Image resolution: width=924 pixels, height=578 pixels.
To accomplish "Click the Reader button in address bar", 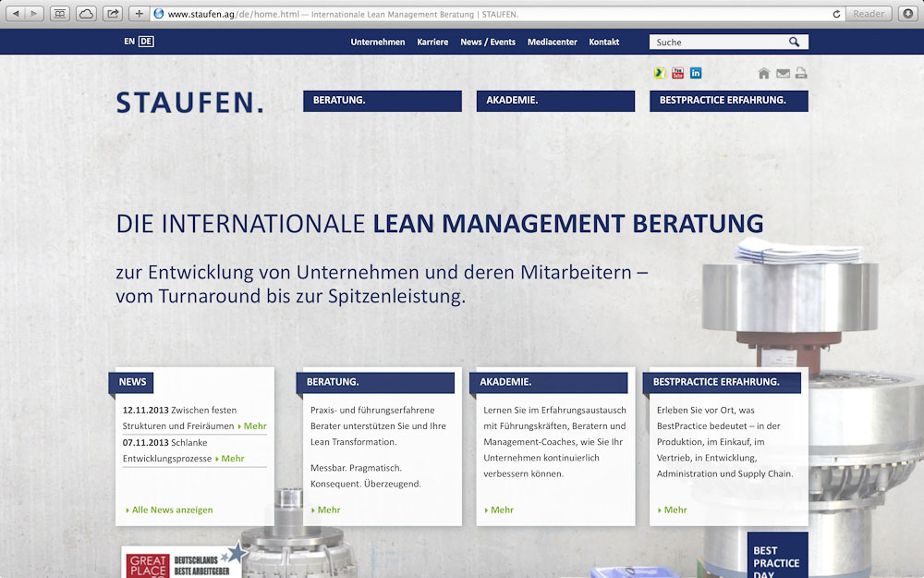I will [x=869, y=14].
